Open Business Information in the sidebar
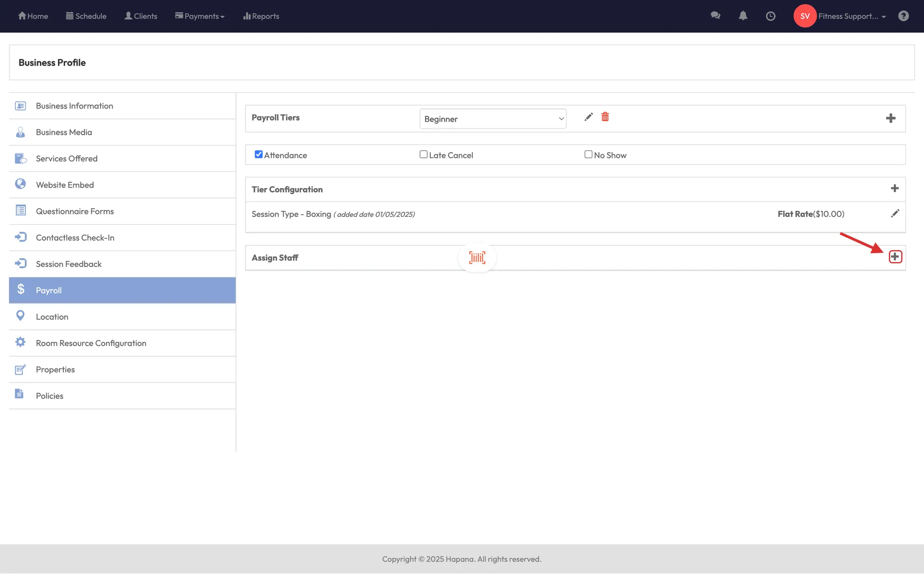 pyautogui.click(x=74, y=106)
